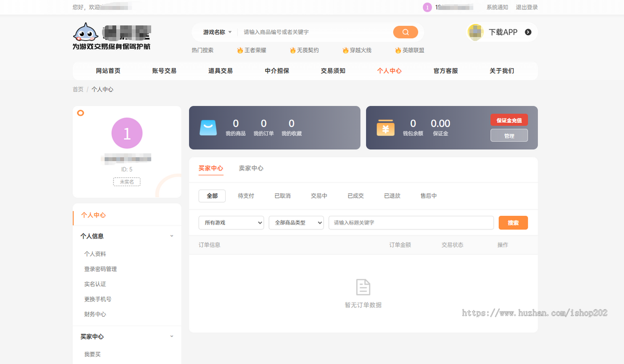This screenshot has height=364, width=624.
Task: Open the 所有游戏 dropdown
Action: (x=231, y=223)
